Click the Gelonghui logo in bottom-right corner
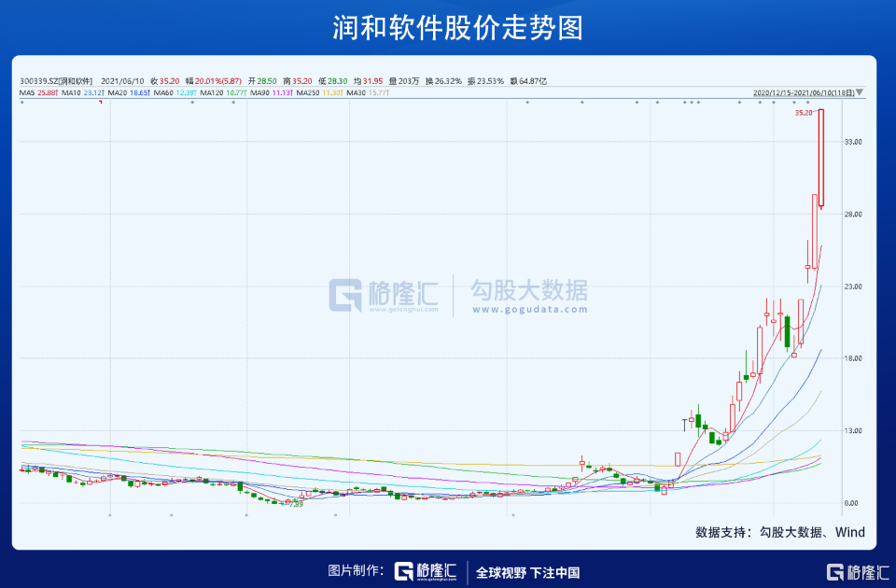 pyautogui.click(x=859, y=572)
